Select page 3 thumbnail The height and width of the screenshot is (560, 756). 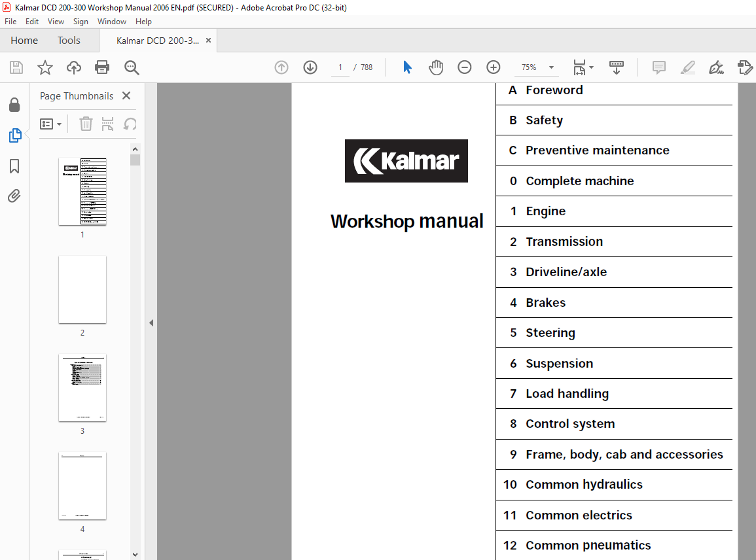pyautogui.click(x=82, y=388)
